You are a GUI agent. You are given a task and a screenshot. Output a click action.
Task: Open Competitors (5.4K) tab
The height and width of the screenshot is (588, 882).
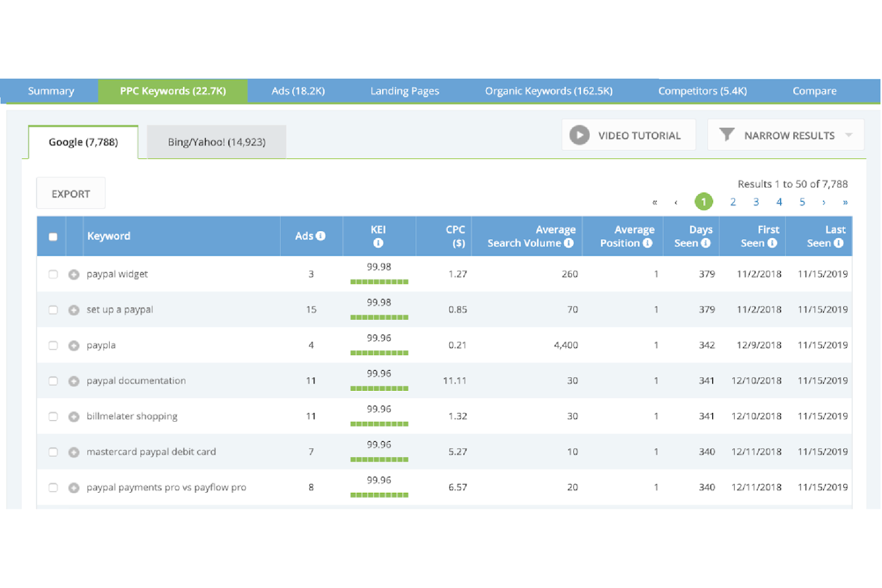[x=702, y=91]
